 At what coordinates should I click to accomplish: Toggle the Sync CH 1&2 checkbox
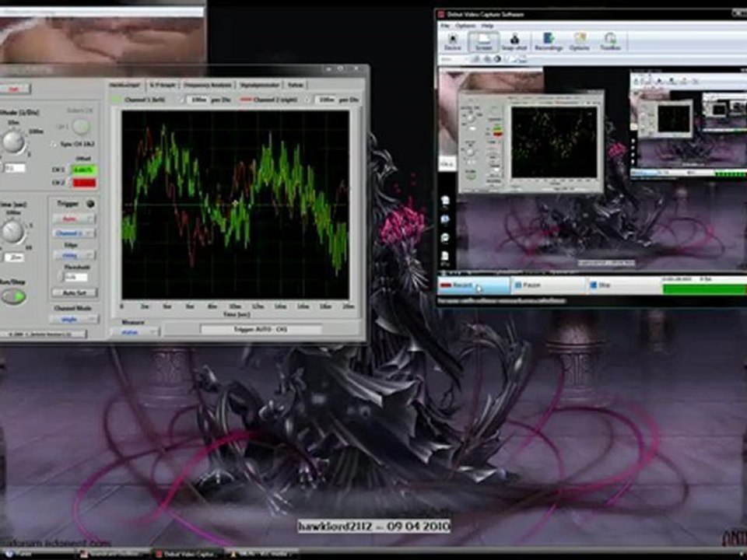coord(54,144)
